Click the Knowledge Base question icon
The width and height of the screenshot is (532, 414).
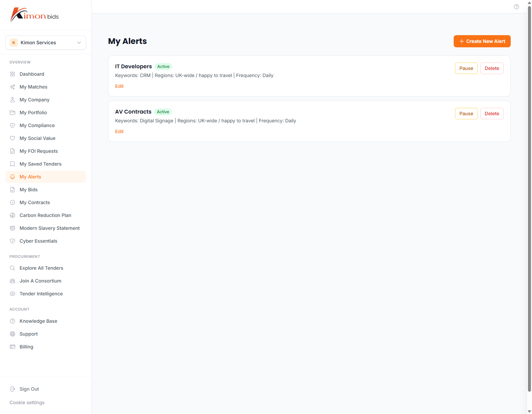(x=12, y=321)
